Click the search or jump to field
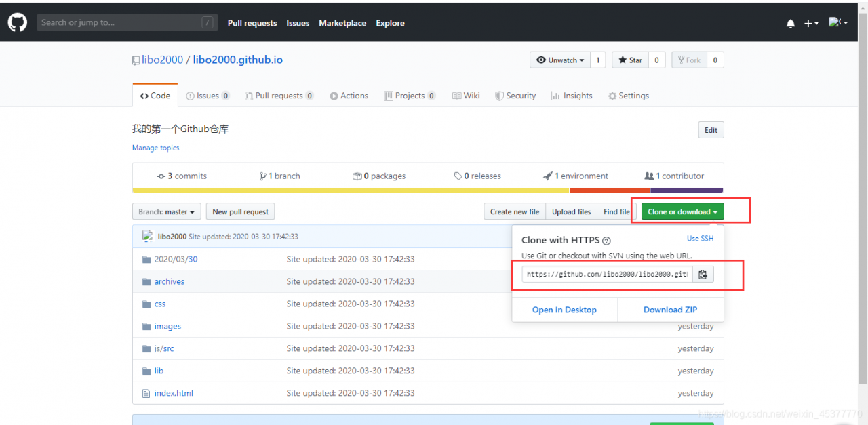 pyautogui.click(x=127, y=22)
